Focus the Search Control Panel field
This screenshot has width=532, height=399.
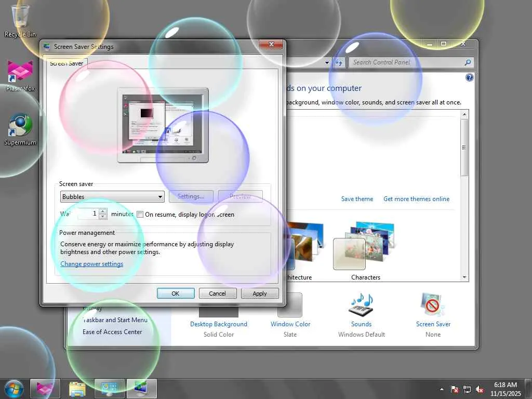point(406,62)
